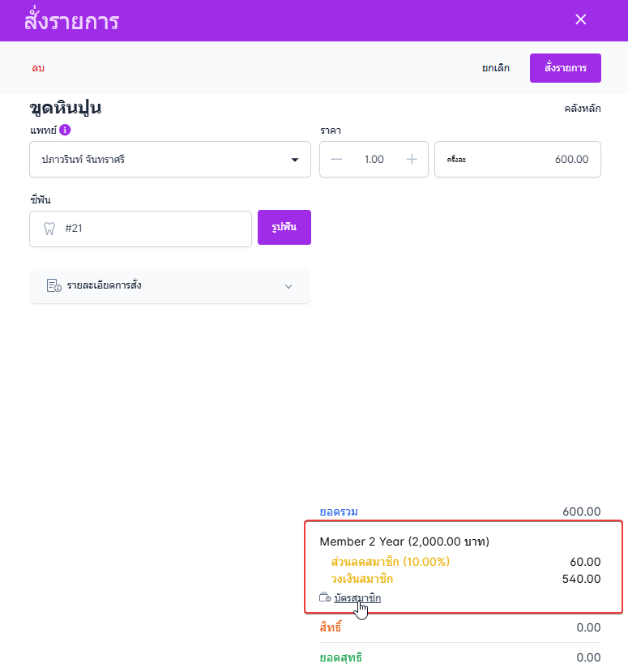This screenshot has height=672, width=628.
Task: Open the บัตรสมาชิก link
Action: (x=357, y=598)
